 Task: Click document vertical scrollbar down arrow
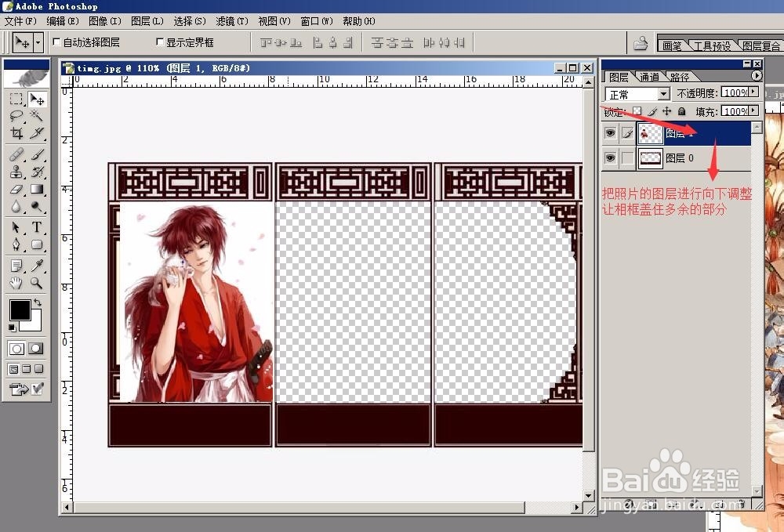[589, 495]
